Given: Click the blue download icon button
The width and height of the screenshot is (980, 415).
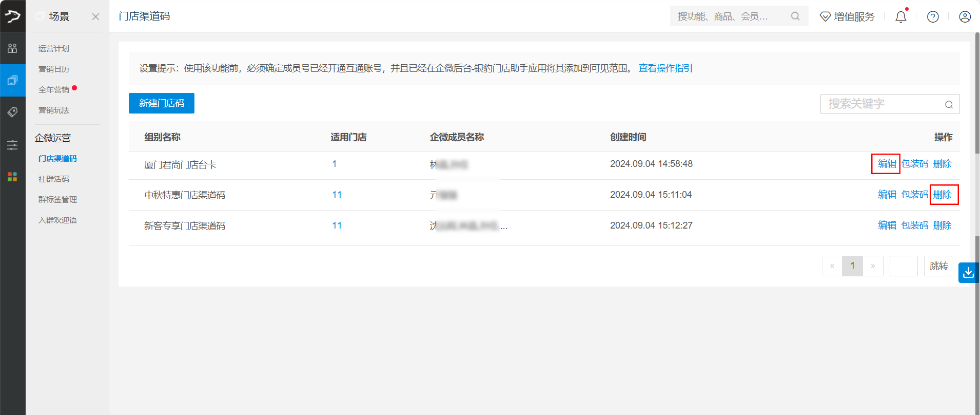Looking at the screenshot, I should point(968,273).
